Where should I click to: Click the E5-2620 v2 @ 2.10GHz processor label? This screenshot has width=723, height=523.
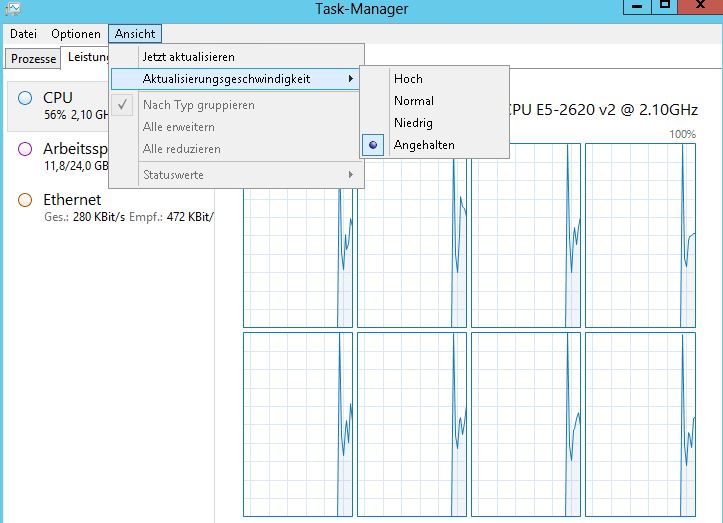coord(602,110)
